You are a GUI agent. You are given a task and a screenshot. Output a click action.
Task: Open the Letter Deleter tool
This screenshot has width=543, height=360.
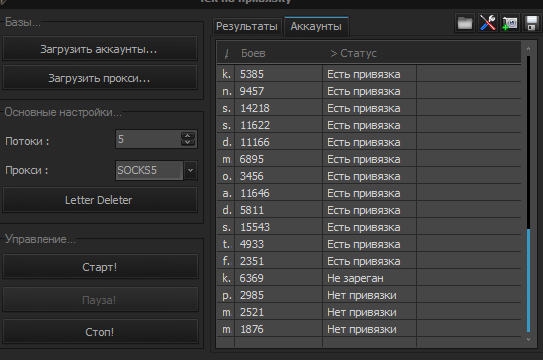click(x=100, y=200)
